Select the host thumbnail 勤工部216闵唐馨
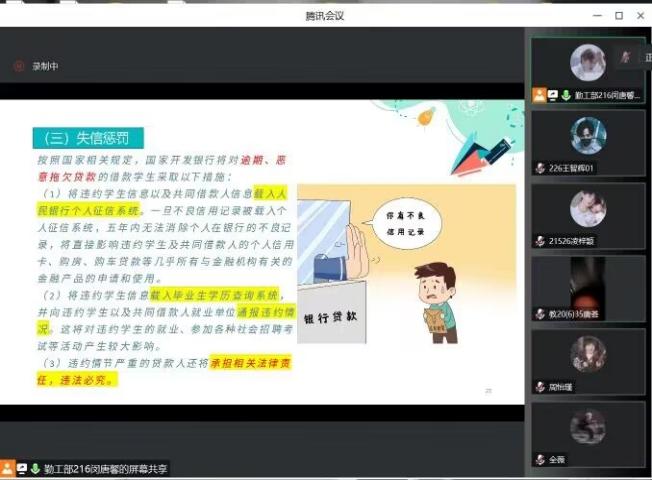 587,64
